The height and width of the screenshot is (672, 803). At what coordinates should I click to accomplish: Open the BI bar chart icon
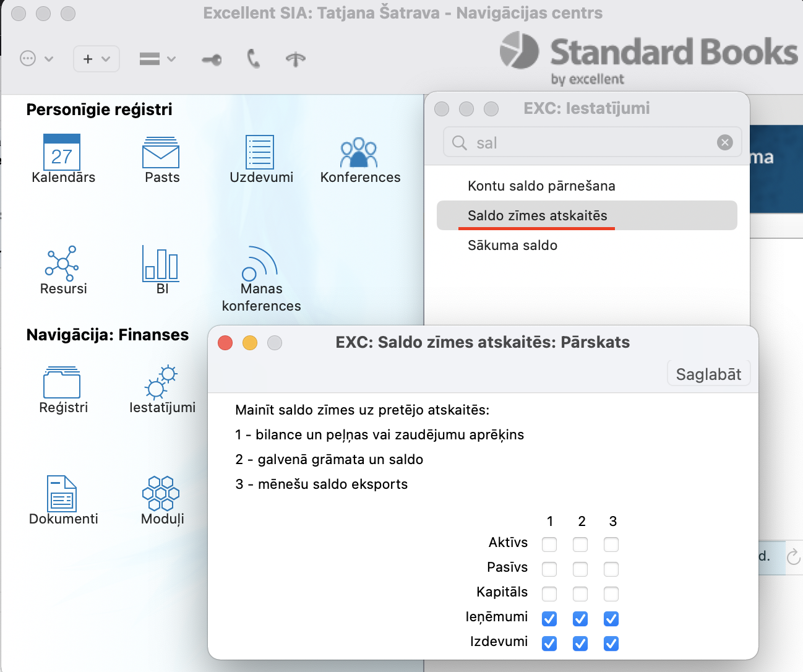[x=161, y=263]
